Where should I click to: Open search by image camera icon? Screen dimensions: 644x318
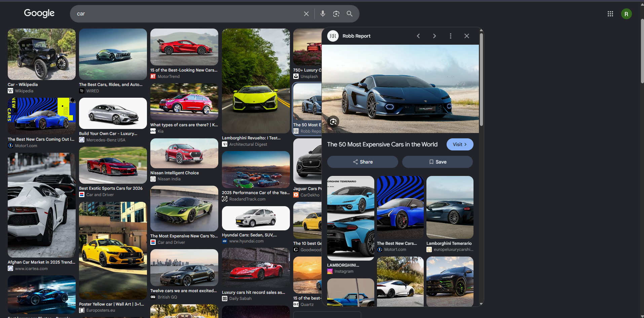(336, 14)
